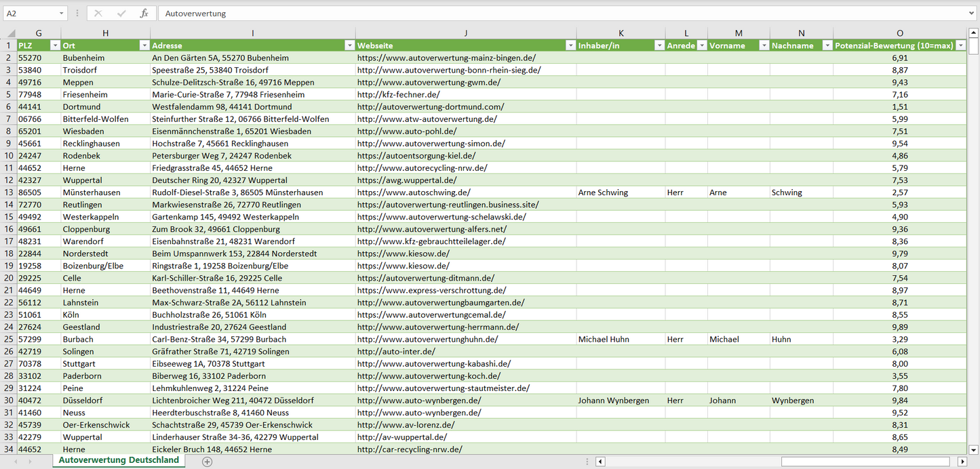Click the Insert Function fx icon
Viewport: 980px width, 469px height.
coord(144,14)
